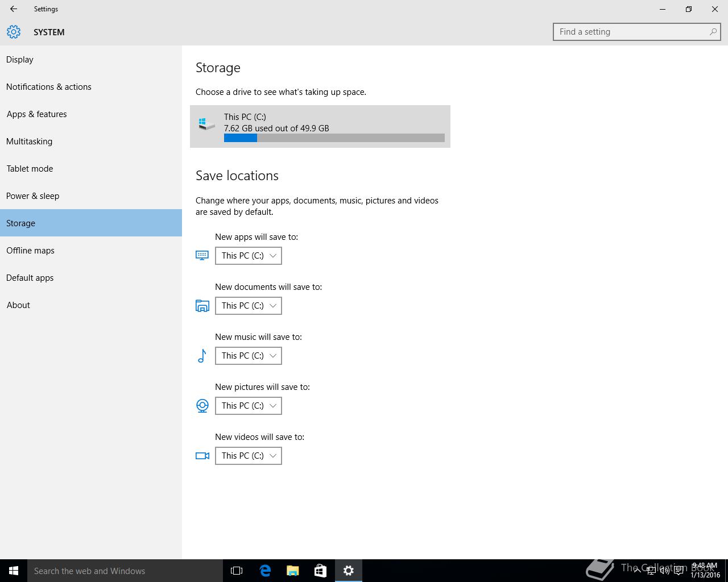Screen dimensions: 728x582
Task: Go to Notifications & actions
Action: click(91, 86)
